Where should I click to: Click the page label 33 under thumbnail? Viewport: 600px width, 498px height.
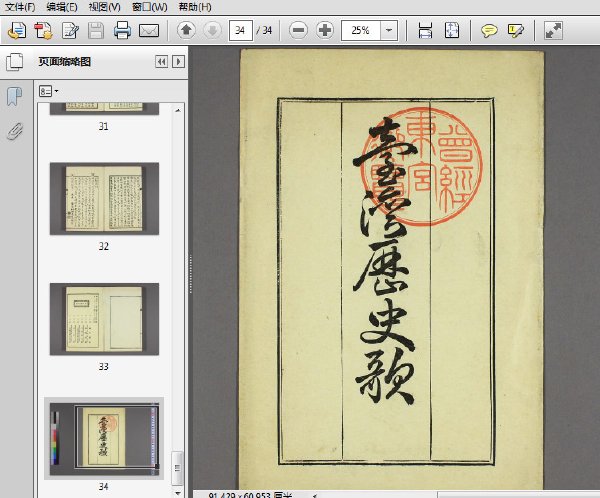[x=104, y=366]
